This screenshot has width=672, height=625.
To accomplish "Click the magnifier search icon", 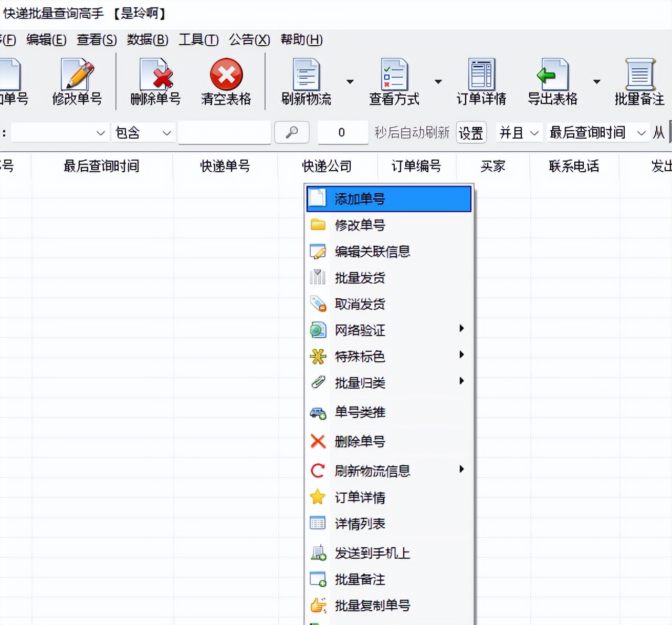I will 291,132.
